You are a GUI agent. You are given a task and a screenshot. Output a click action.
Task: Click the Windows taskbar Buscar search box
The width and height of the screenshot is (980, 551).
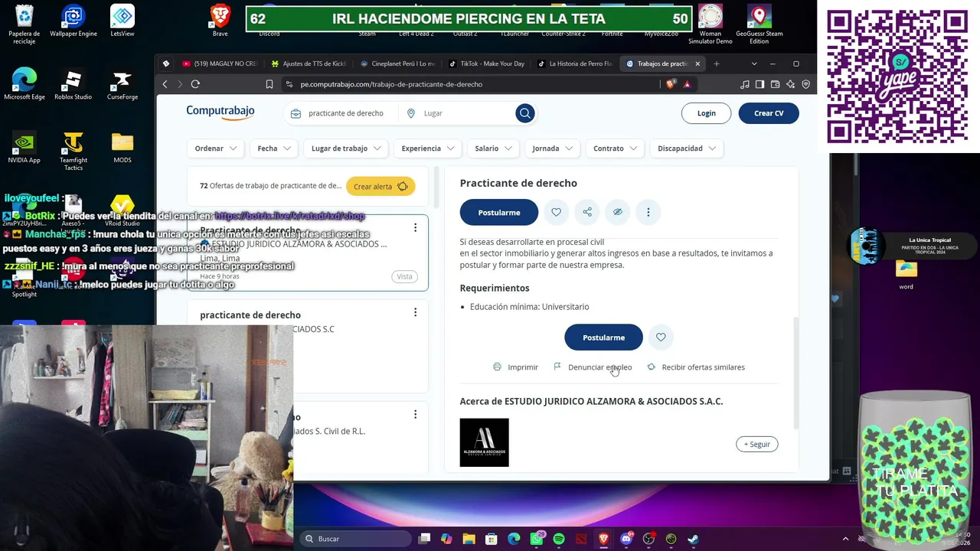tap(354, 539)
